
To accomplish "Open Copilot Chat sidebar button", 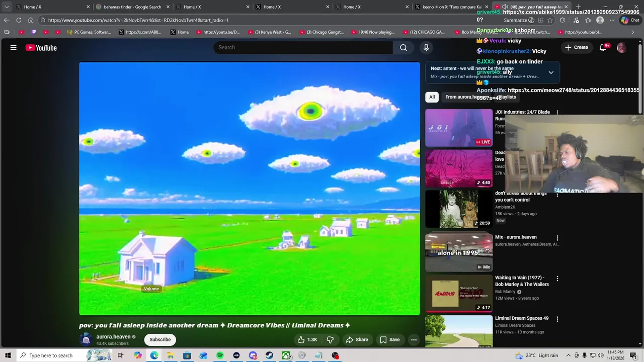I will point(630,20).
